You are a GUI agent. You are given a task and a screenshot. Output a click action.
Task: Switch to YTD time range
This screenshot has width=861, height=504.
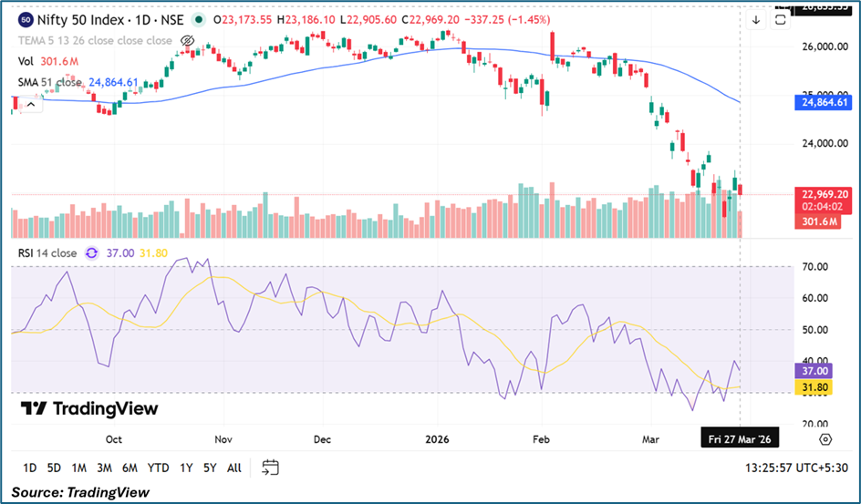point(158,468)
